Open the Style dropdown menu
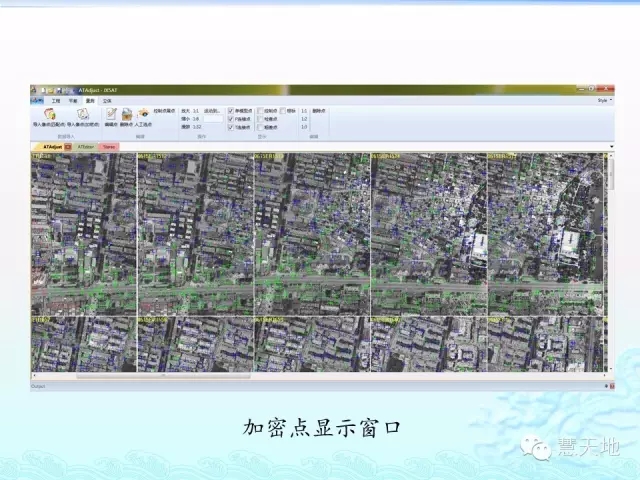Screen dimensions: 640x480 click(602, 100)
